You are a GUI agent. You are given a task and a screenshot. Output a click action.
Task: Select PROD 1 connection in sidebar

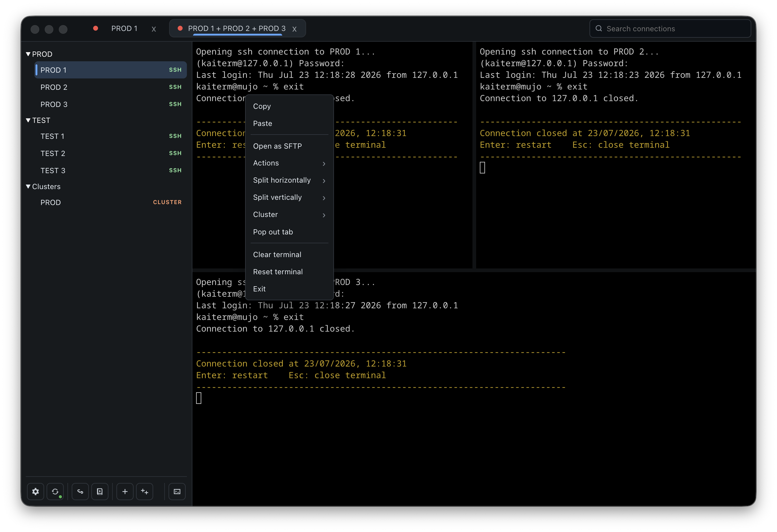110,70
